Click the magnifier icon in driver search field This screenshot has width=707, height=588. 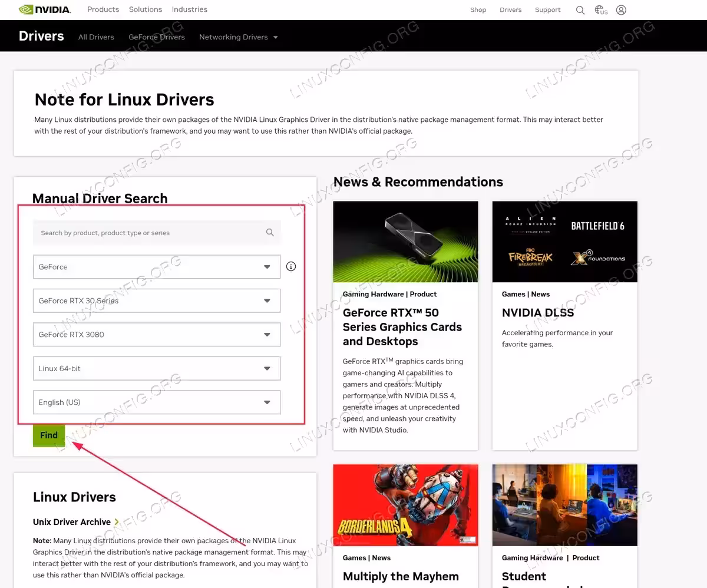pos(270,233)
